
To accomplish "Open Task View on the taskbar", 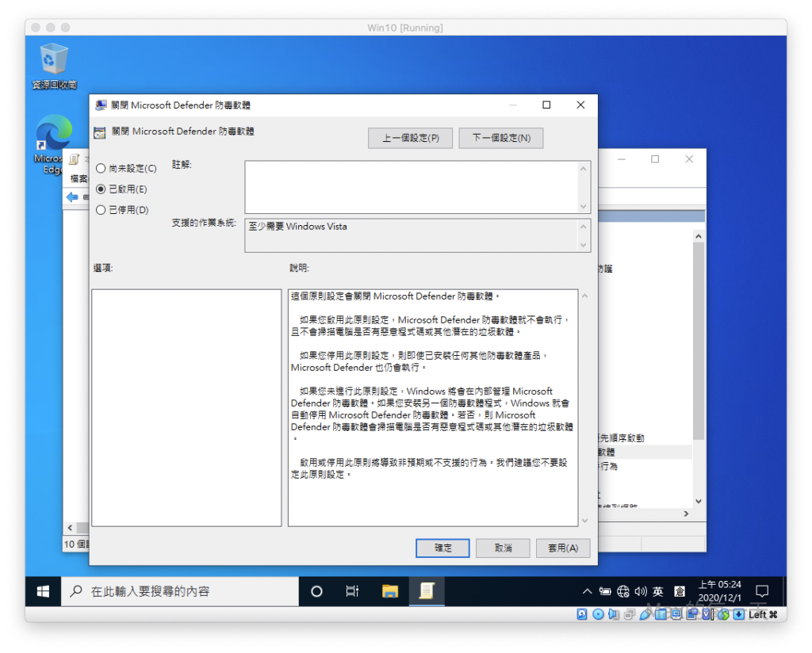I will tap(353, 591).
